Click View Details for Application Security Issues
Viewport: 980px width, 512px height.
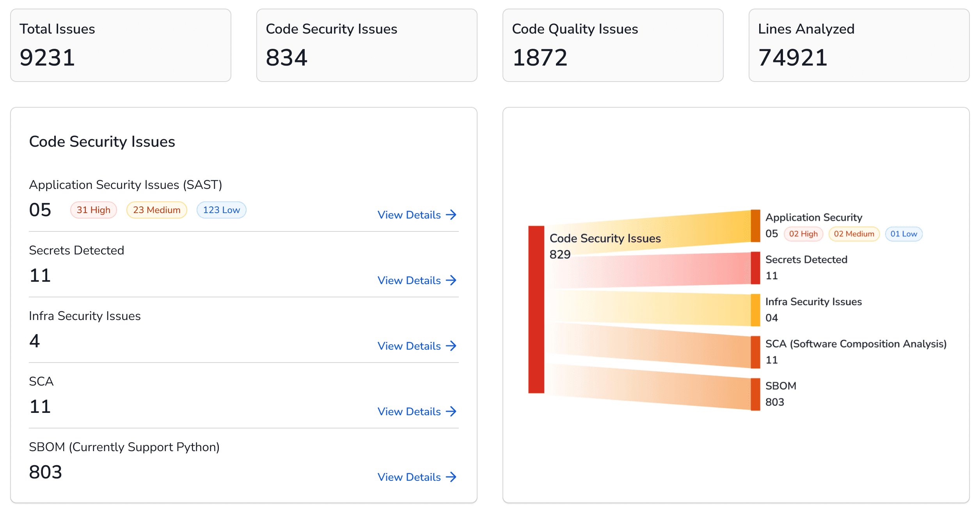[408, 215]
